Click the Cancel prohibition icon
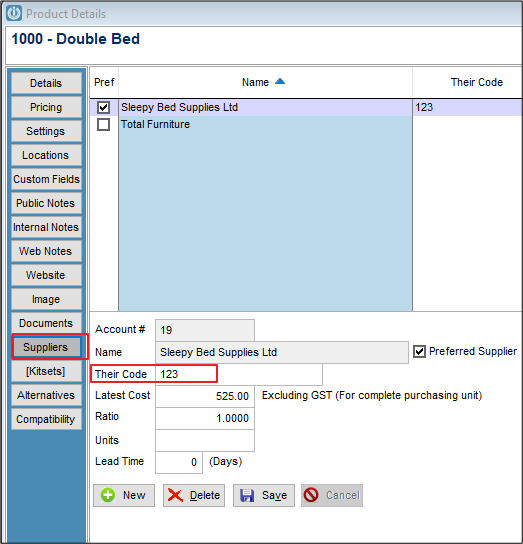The height and width of the screenshot is (544, 523). click(311, 495)
